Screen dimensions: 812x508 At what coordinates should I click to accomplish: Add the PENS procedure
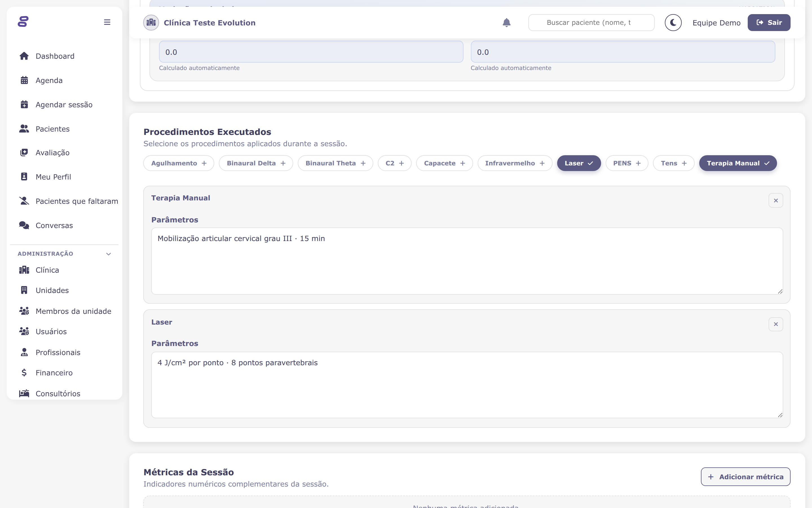pos(627,163)
